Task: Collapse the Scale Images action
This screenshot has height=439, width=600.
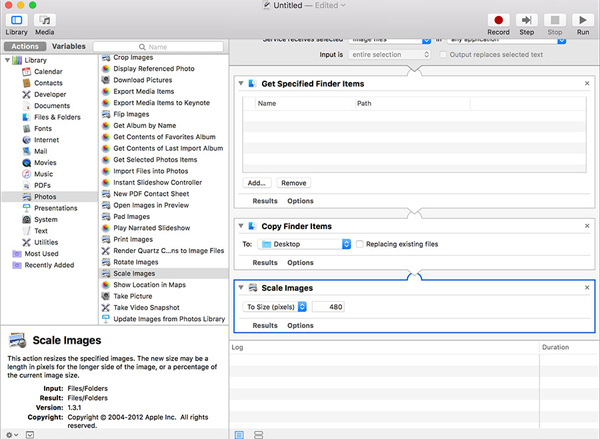Action: click(241, 287)
